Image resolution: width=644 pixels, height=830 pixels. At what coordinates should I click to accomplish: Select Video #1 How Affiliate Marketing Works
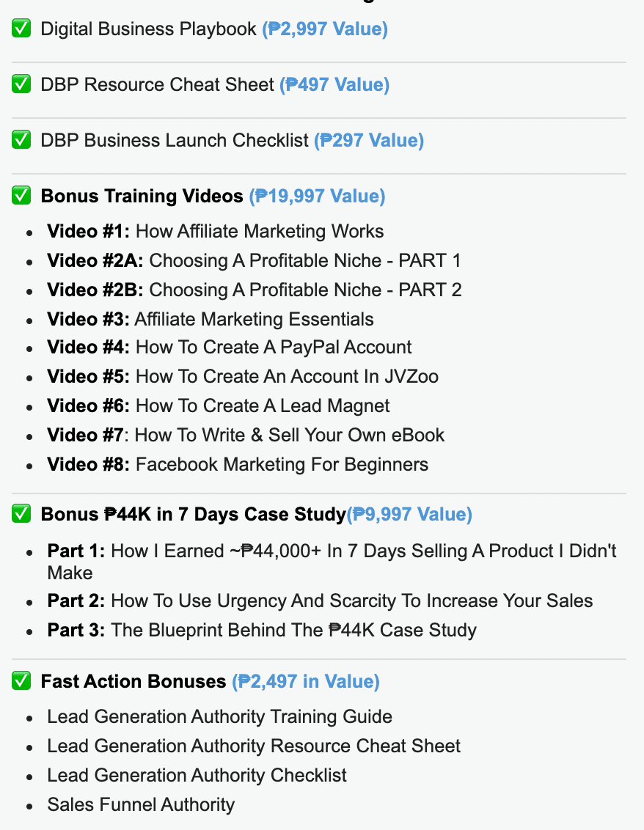pyautogui.click(x=215, y=231)
